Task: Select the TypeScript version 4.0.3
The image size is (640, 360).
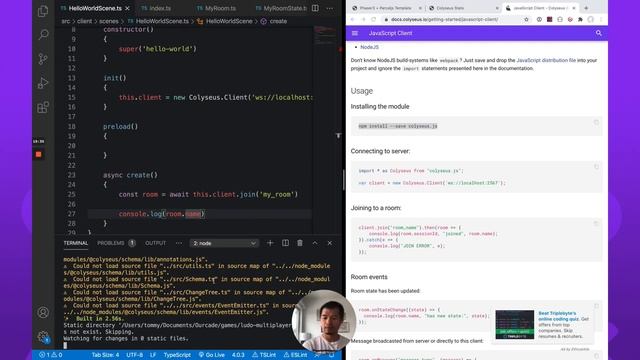Action: point(238,355)
